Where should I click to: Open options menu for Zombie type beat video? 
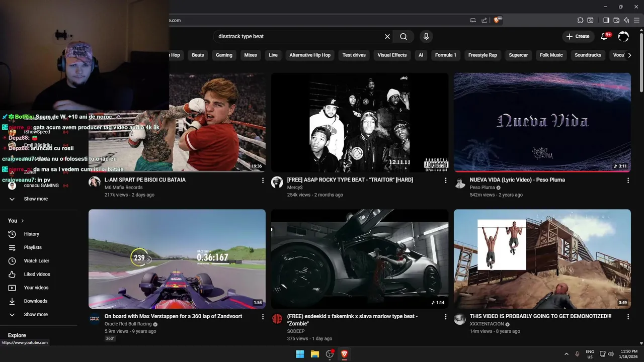point(445,317)
